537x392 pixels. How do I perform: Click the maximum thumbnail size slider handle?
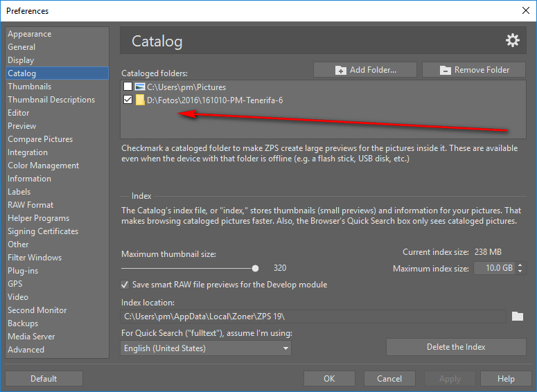255,269
